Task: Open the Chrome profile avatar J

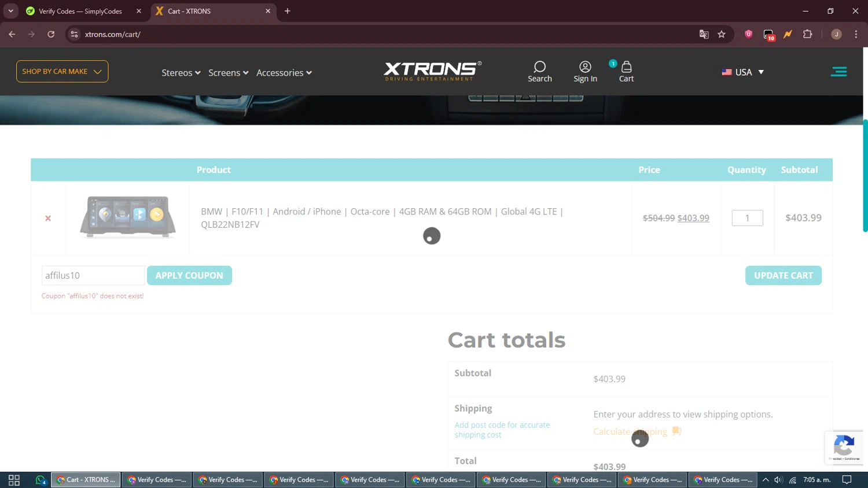Action: [x=836, y=34]
